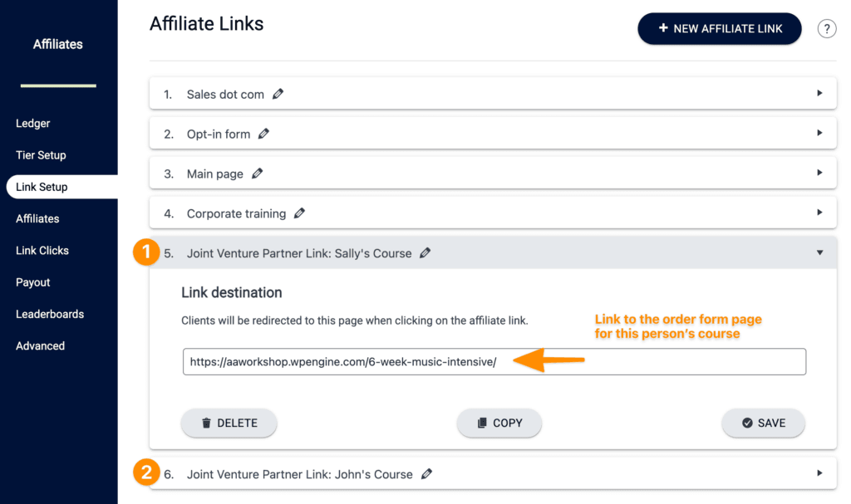
Task: Click the pencil icon beside Opt-in form
Action: (264, 133)
